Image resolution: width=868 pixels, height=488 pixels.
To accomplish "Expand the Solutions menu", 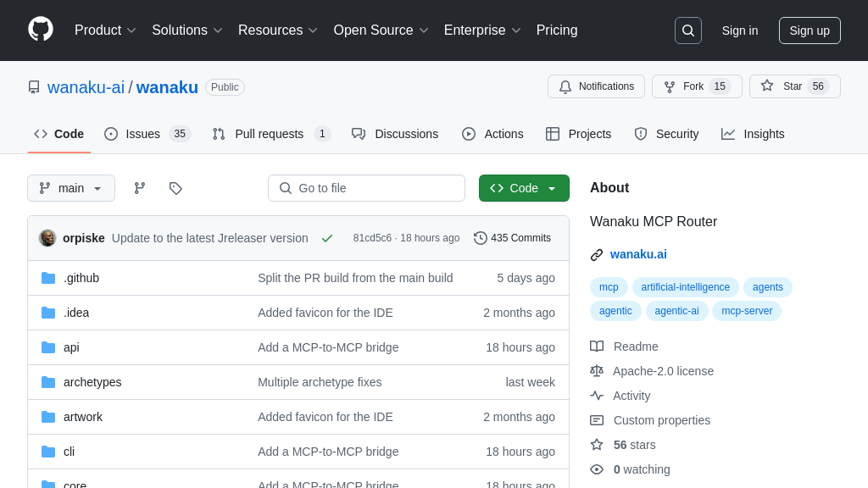I will pos(187,30).
